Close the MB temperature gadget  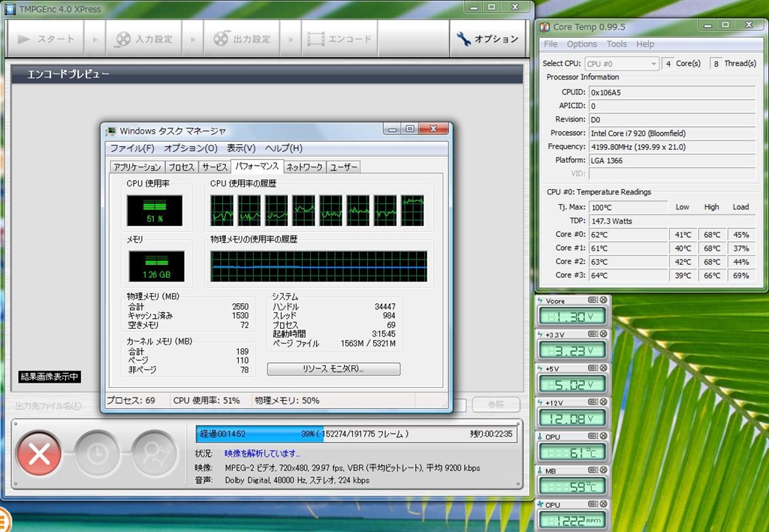[603, 470]
